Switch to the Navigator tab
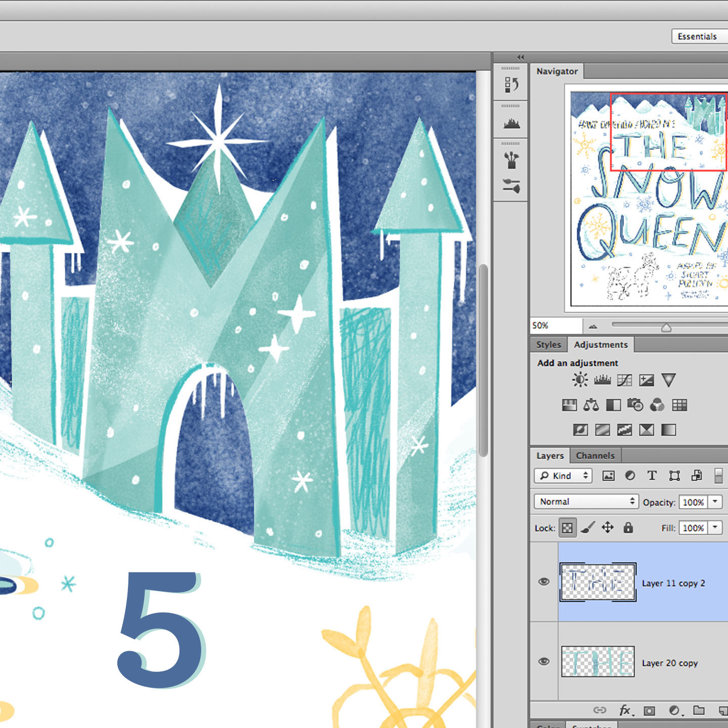 point(557,71)
